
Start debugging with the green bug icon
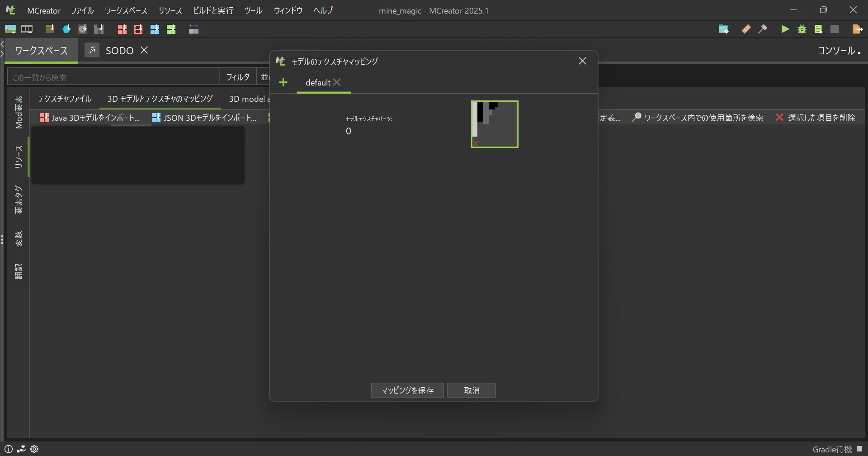coord(802,29)
